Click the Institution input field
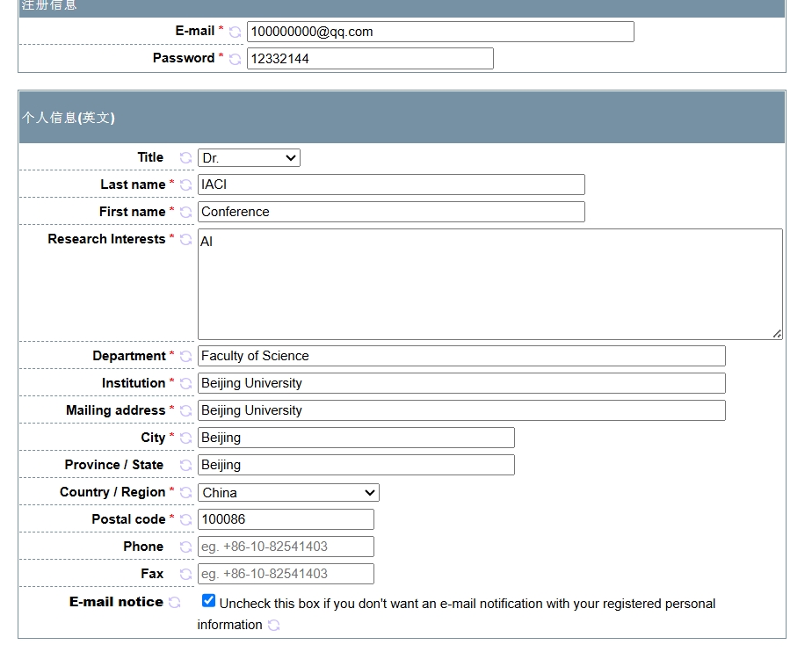 (461, 383)
